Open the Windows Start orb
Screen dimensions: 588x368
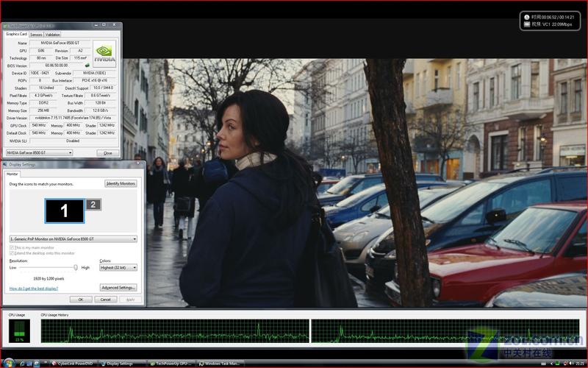[8, 363]
